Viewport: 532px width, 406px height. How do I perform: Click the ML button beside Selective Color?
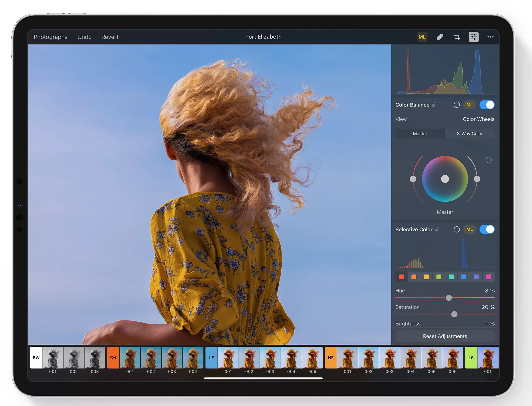(x=469, y=229)
